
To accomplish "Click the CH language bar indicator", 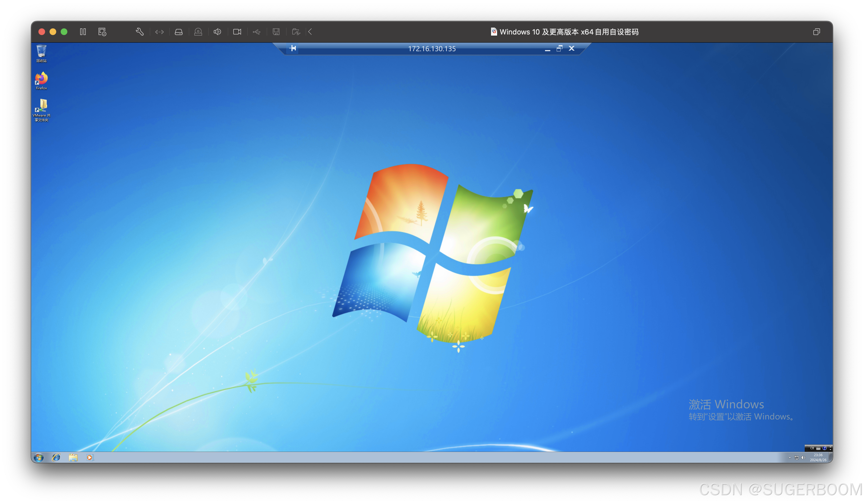I will click(812, 448).
